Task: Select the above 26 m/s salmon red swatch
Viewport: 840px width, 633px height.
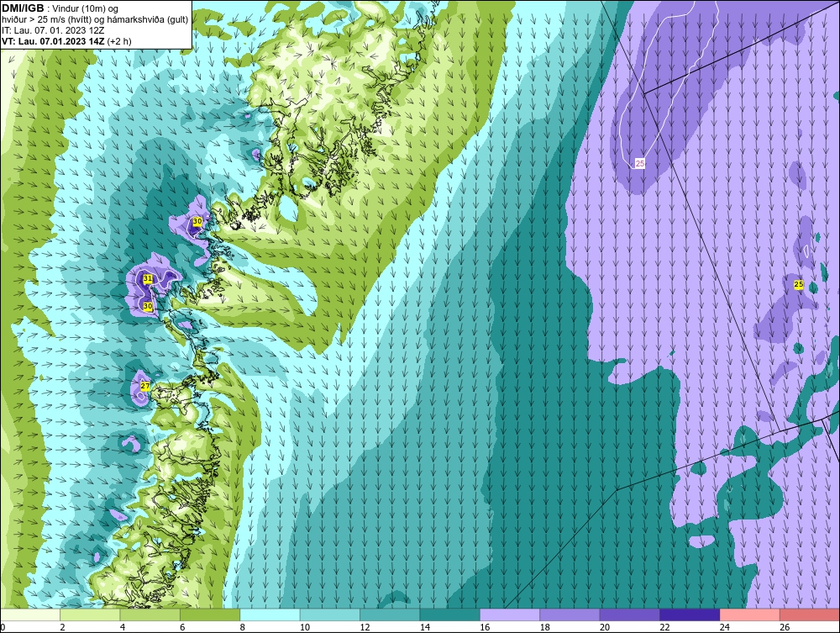Action: pos(810,615)
